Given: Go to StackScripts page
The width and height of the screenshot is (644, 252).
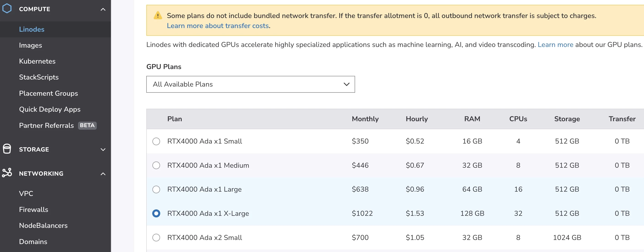Looking at the screenshot, I should [x=39, y=77].
